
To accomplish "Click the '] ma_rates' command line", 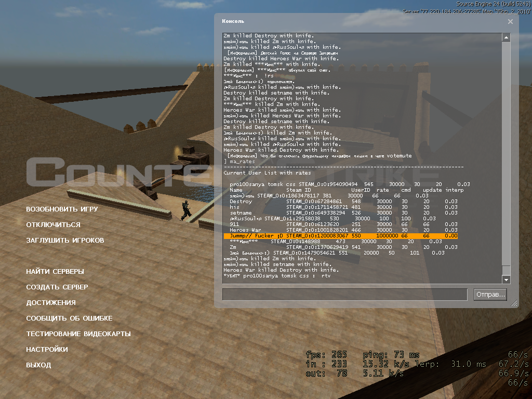I will pyautogui.click(x=240, y=162).
